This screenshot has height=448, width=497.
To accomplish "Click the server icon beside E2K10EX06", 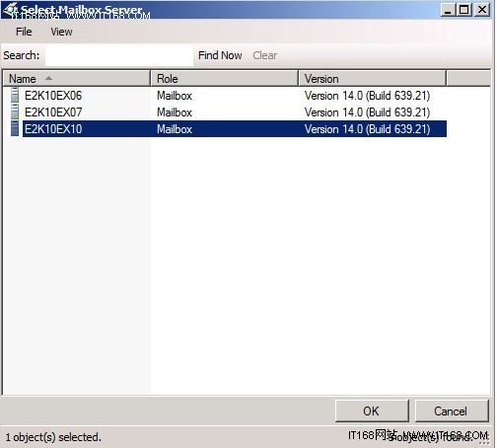I will [15, 95].
